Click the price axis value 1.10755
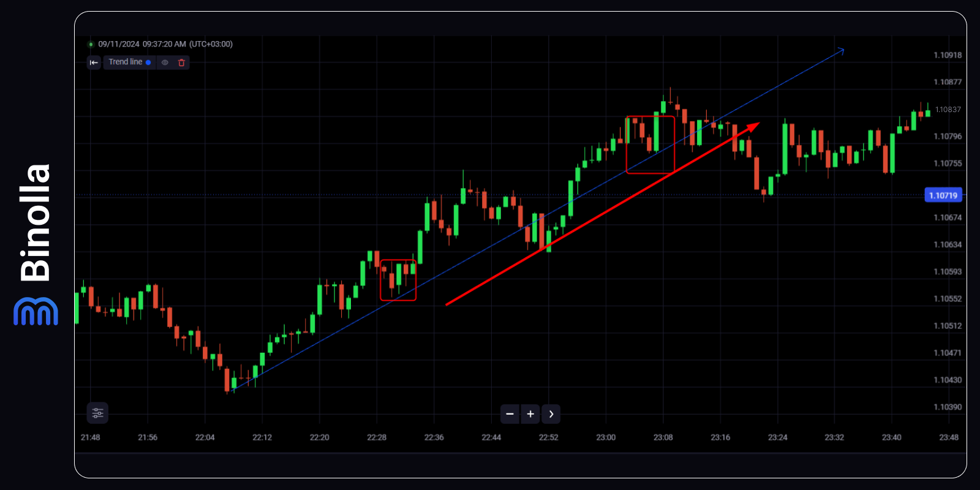This screenshot has width=980, height=490. coord(948,164)
